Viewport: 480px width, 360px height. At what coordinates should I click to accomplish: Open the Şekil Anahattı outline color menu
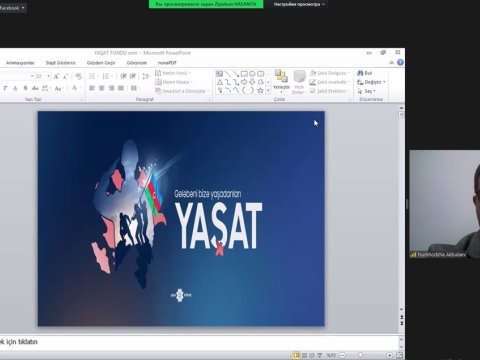tap(330, 82)
